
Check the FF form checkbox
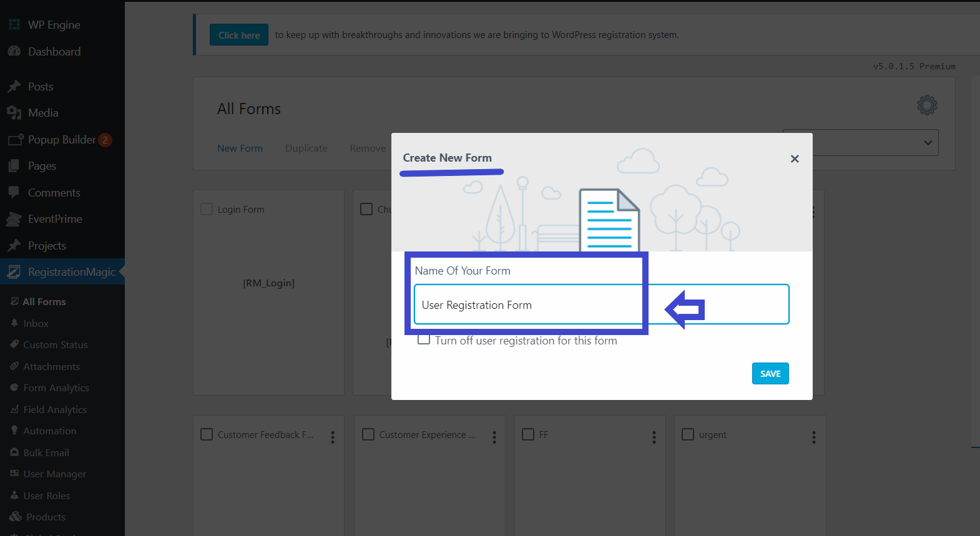pos(528,434)
